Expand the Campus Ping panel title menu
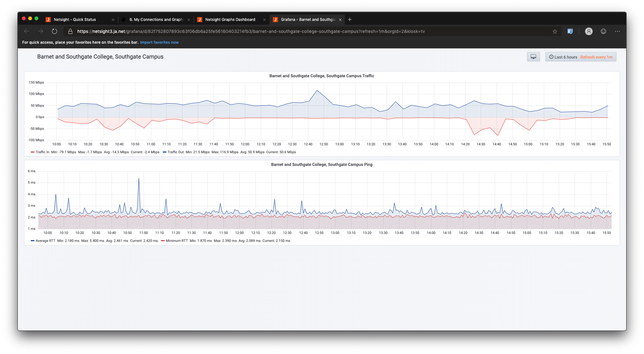This screenshot has height=354, width=644. [322, 165]
